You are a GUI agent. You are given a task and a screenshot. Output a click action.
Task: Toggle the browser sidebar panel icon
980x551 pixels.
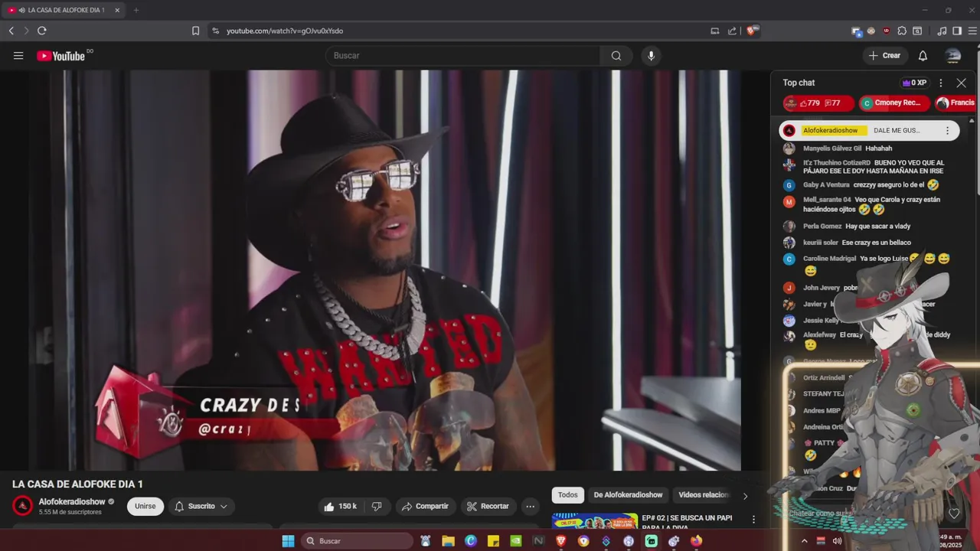coord(957,31)
